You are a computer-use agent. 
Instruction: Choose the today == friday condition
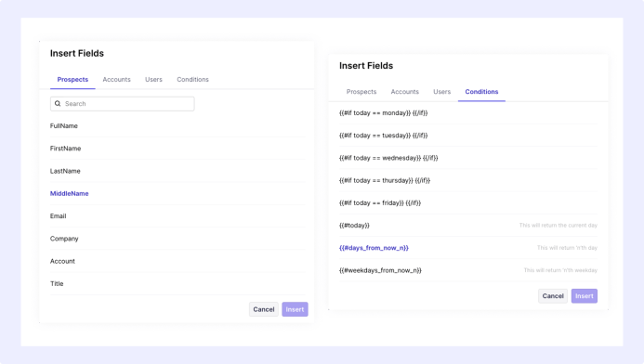tap(468, 202)
